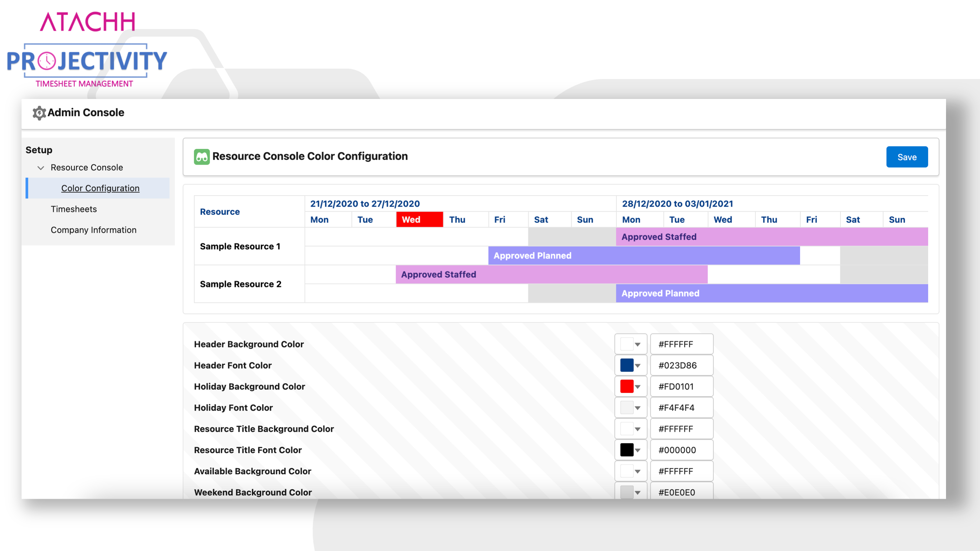Click the Admin Console gear icon
Viewport: 980px width, 551px height.
[x=39, y=113]
